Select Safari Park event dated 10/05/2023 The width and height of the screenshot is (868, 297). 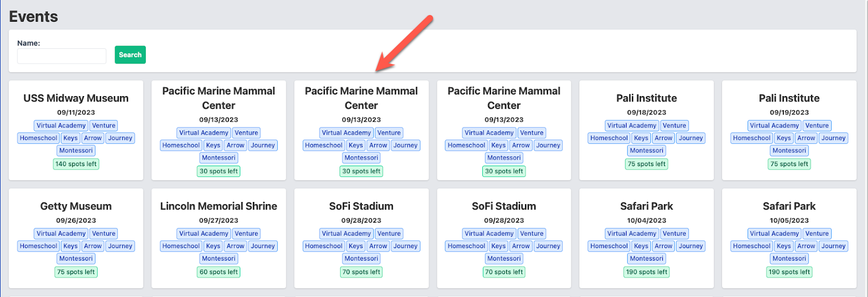(x=789, y=206)
